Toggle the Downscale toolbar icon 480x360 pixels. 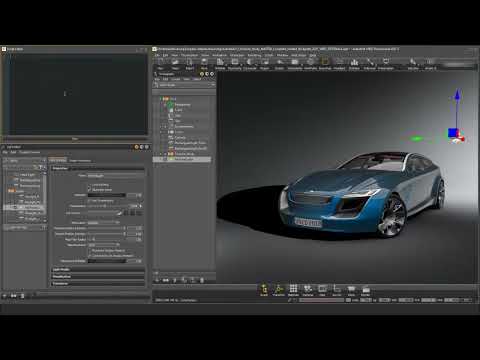pos(249,63)
